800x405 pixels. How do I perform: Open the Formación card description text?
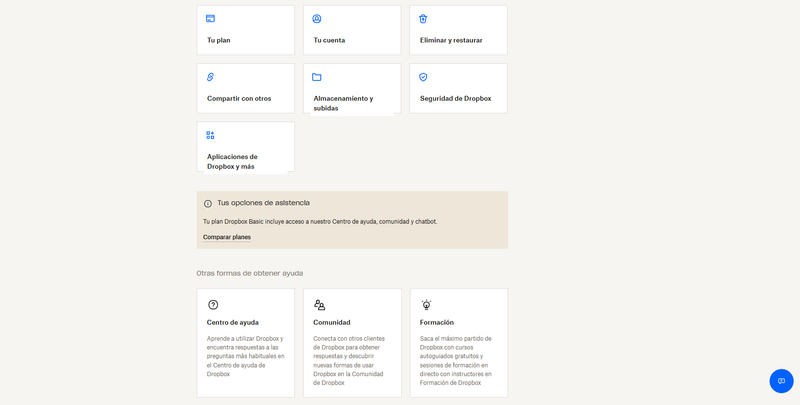pos(456,360)
